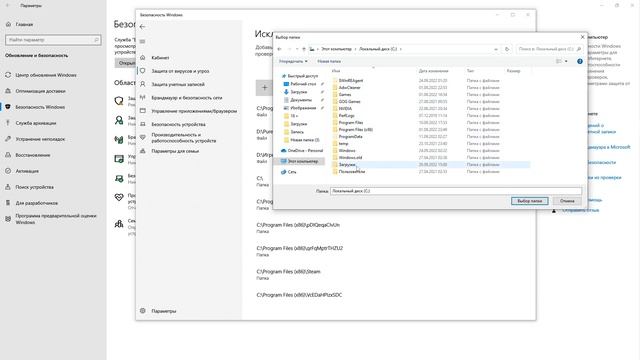Open Брандмауэр и безопасность сети section

[x=187, y=98]
